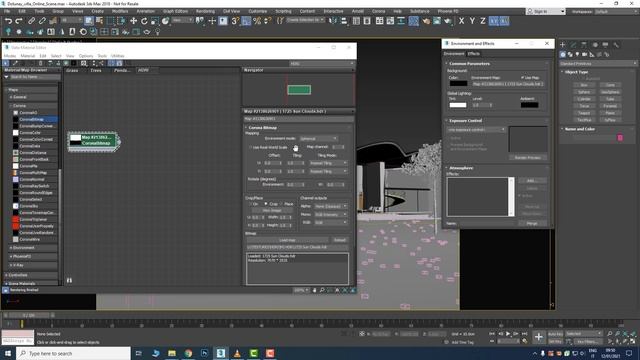Open the Environment mode dropdown
Viewport: 640px width, 360px height.
click(318, 139)
